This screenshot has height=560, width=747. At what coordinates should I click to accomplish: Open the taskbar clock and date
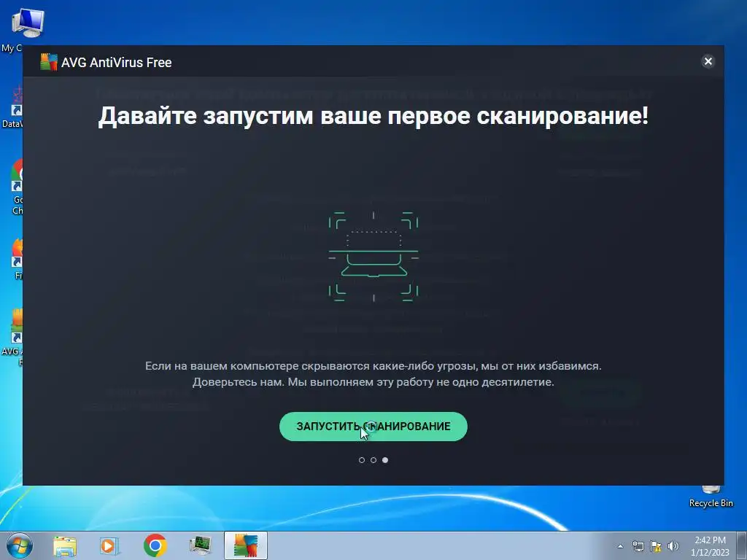pyautogui.click(x=710, y=546)
